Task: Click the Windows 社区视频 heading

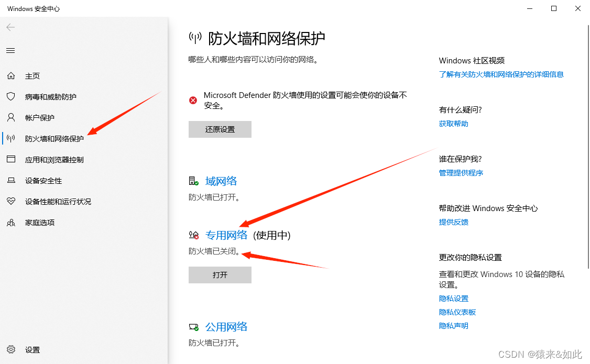Action: pyautogui.click(x=472, y=61)
